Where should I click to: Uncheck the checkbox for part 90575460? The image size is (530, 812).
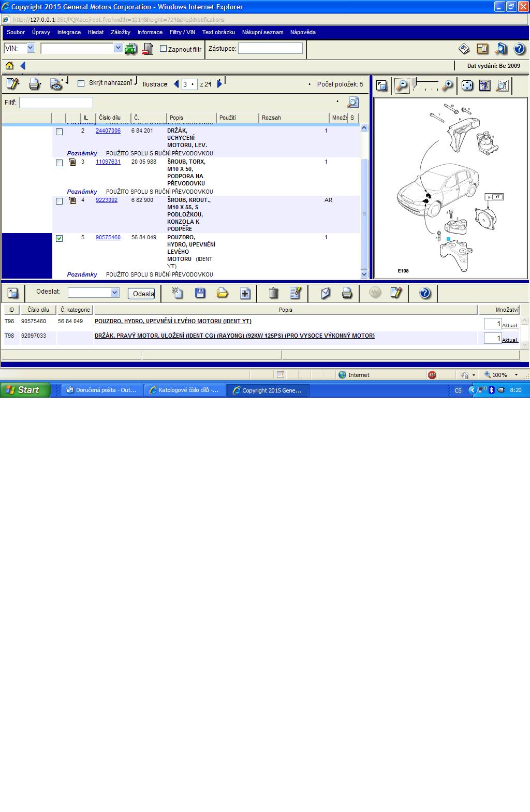click(59, 238)
